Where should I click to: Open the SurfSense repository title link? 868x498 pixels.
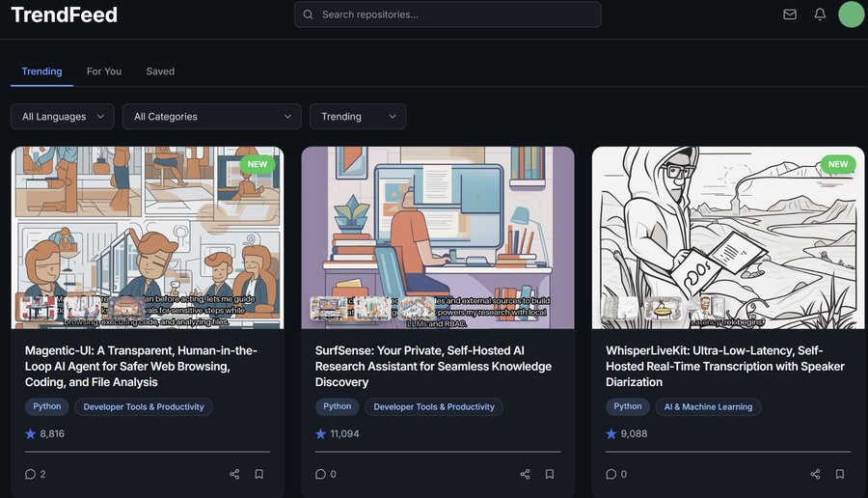pos(433,367)
